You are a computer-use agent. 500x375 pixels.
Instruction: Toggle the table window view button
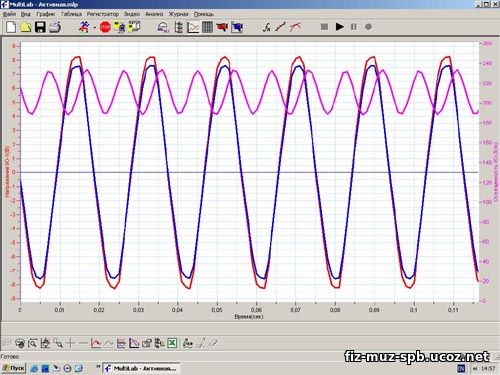[207, 27]
